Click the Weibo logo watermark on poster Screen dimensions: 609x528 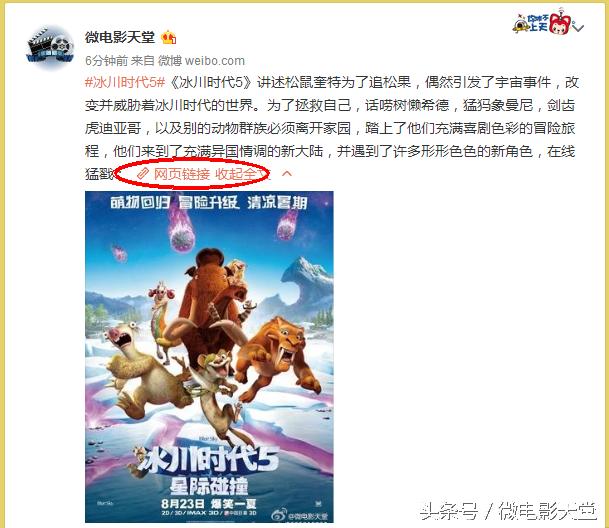click(x=279, y=514)
